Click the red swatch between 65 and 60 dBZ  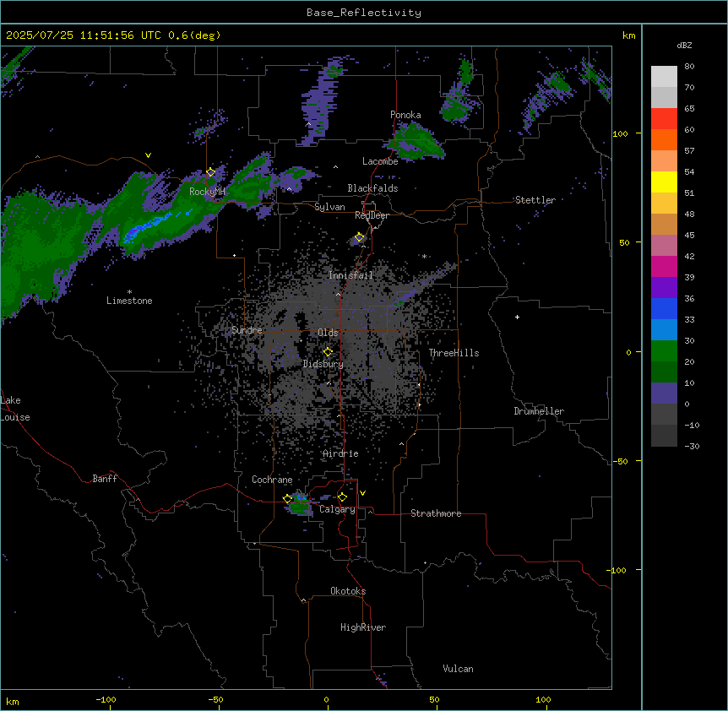click(664, 119)
